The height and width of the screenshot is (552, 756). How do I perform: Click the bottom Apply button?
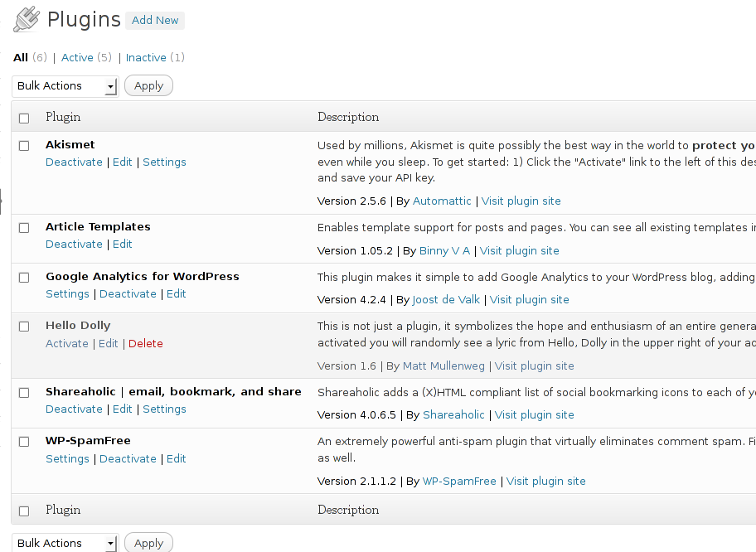tap(148, 543)
